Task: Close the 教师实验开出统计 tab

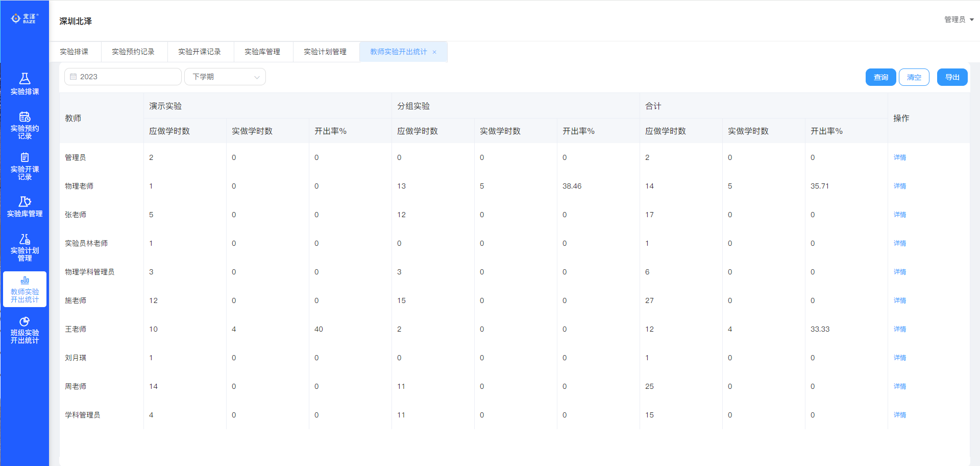Action: [x=434, y=52]
